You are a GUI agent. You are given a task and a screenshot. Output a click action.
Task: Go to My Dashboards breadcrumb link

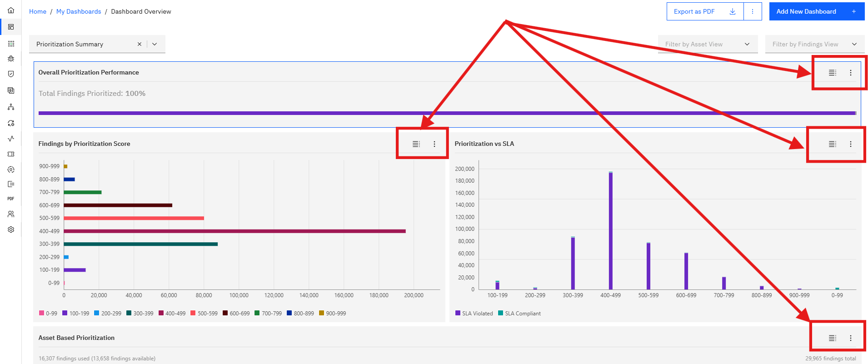click(x=79, y=11)
